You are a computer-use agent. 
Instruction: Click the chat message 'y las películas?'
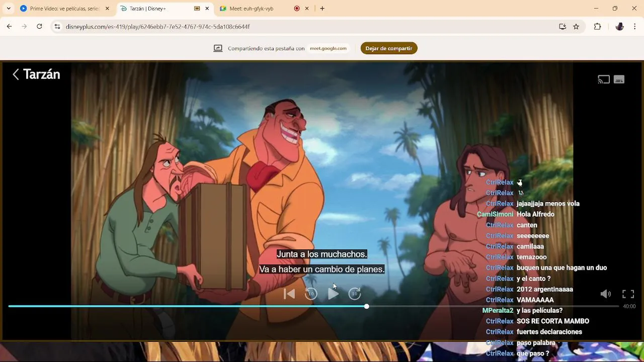(x=539, y=311)
